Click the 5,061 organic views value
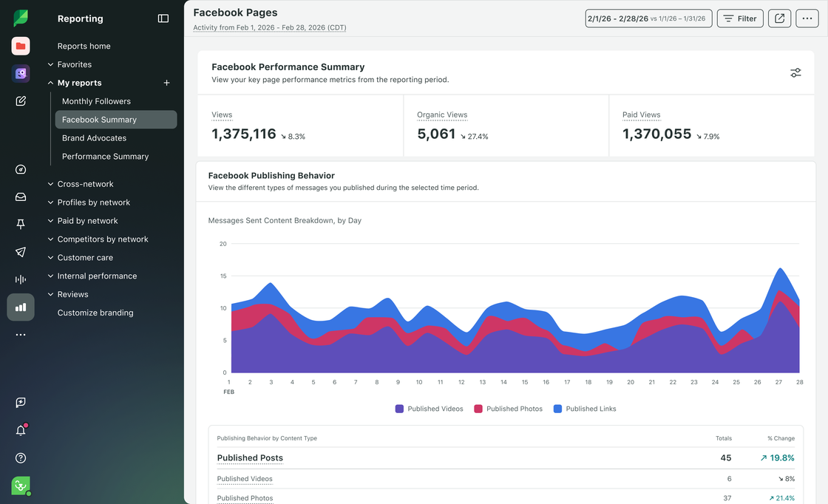828x504 pixels. click(436, 134)
